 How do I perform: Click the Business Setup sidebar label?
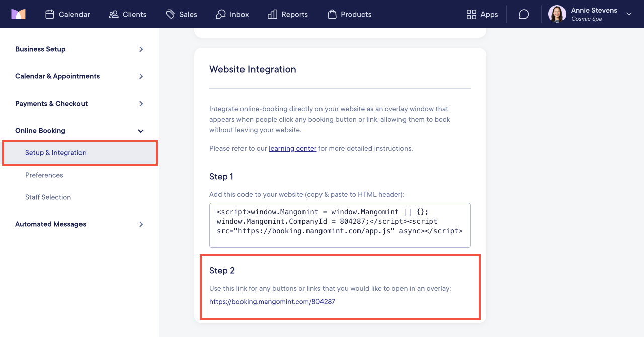tap(40, 49)
